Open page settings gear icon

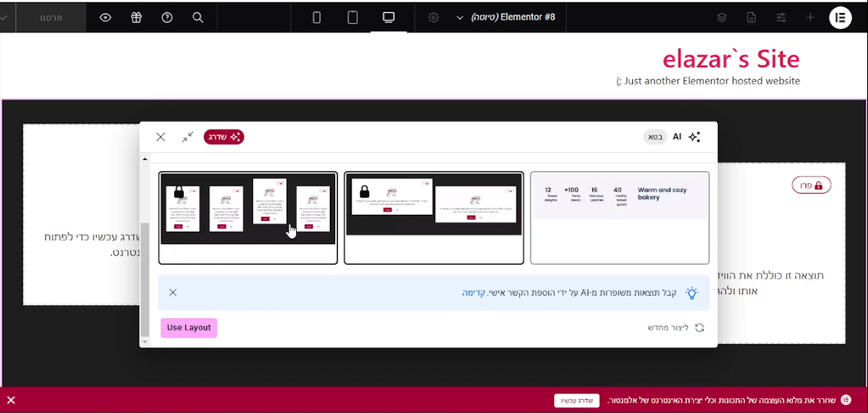point(434,18)
